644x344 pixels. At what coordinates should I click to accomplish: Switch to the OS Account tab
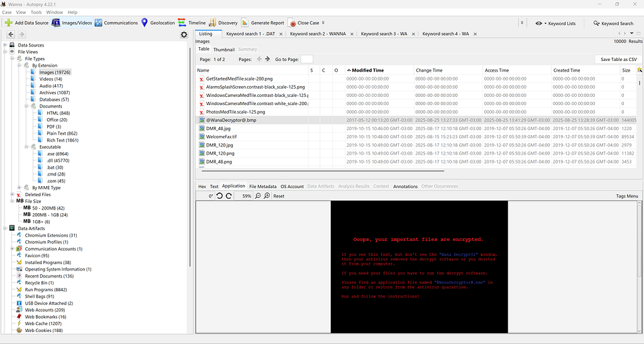[292, 186]
